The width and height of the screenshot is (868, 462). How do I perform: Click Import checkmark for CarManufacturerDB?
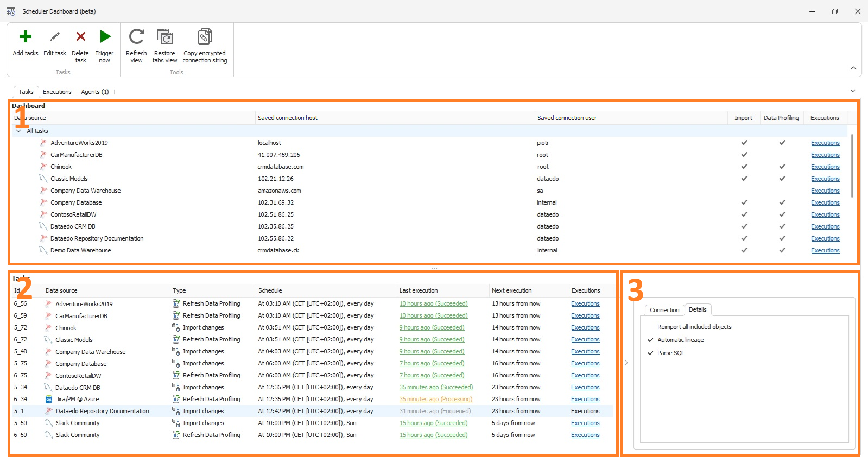point(744,155)
